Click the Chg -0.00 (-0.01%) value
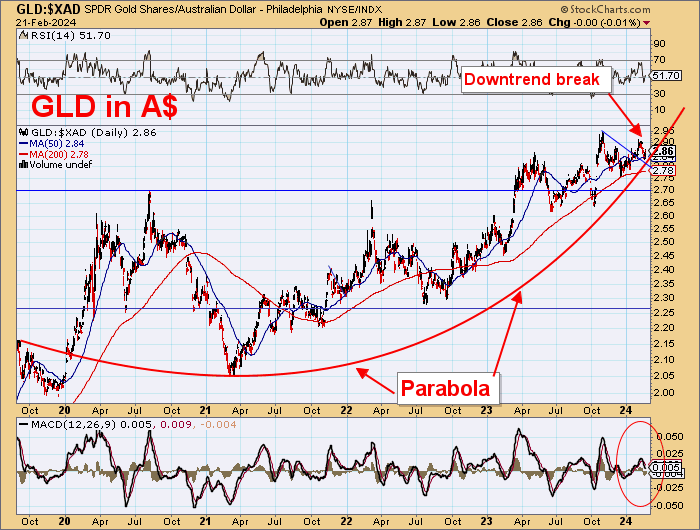700x530 pixels. coord(595,22)
